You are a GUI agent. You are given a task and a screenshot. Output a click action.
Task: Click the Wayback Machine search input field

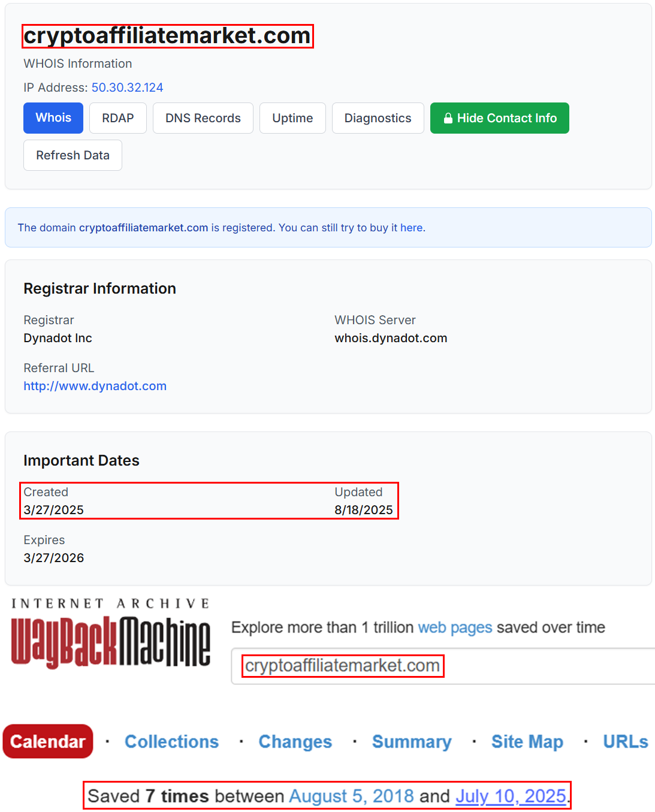point(419,666)
